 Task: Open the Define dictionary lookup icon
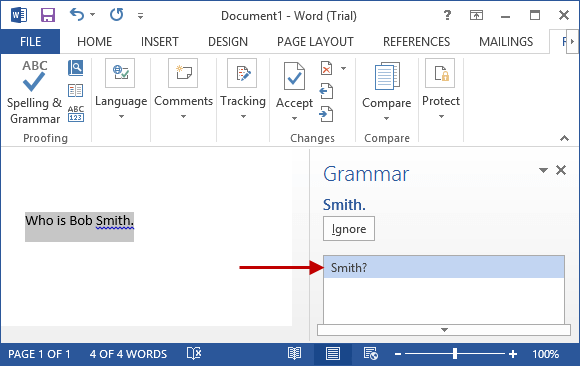click(75, 68)
